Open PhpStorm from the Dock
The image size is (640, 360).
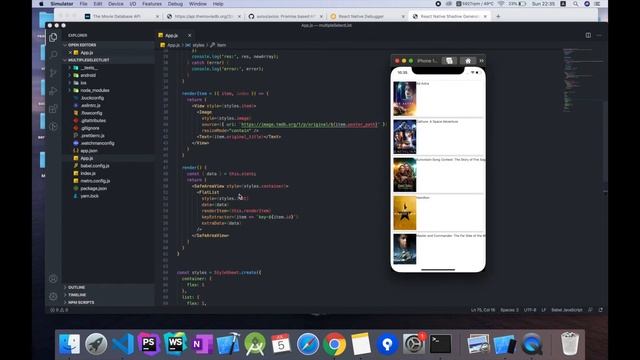point(149,344)
